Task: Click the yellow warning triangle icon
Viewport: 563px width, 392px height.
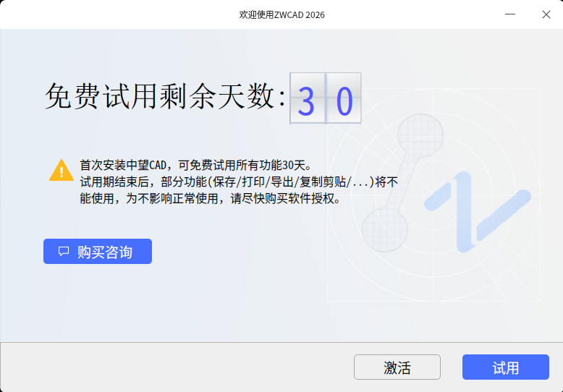Action: coord(62,170)
